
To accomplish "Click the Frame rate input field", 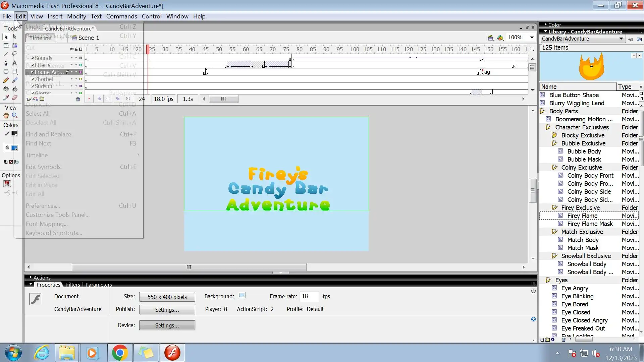I will tap(309, 296).
